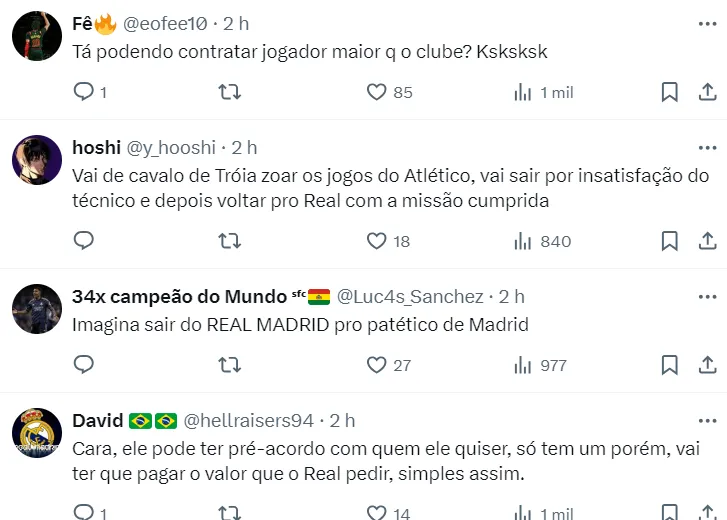Retweet hoshi's post about Atlético
This screenshot has width=727, height=520.
(x=229, y=241)
